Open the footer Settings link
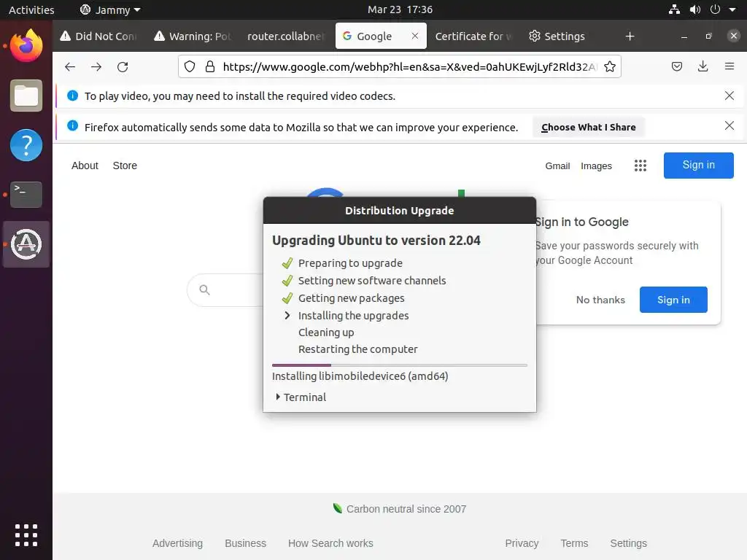 [628, 542]
